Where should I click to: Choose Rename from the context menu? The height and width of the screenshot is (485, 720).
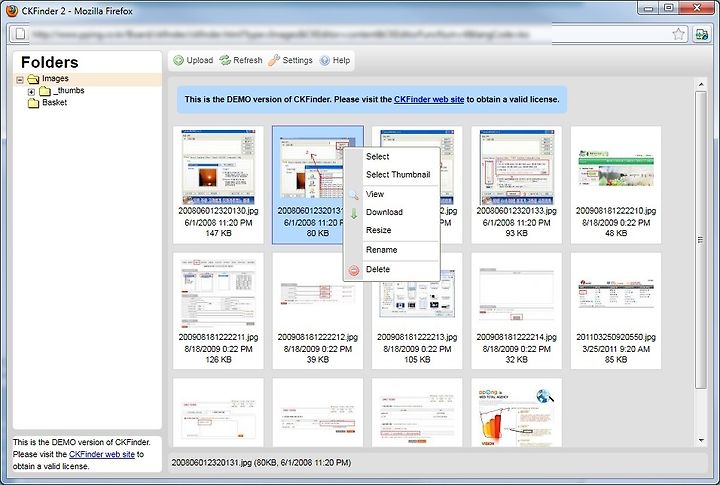pos(381,250)
